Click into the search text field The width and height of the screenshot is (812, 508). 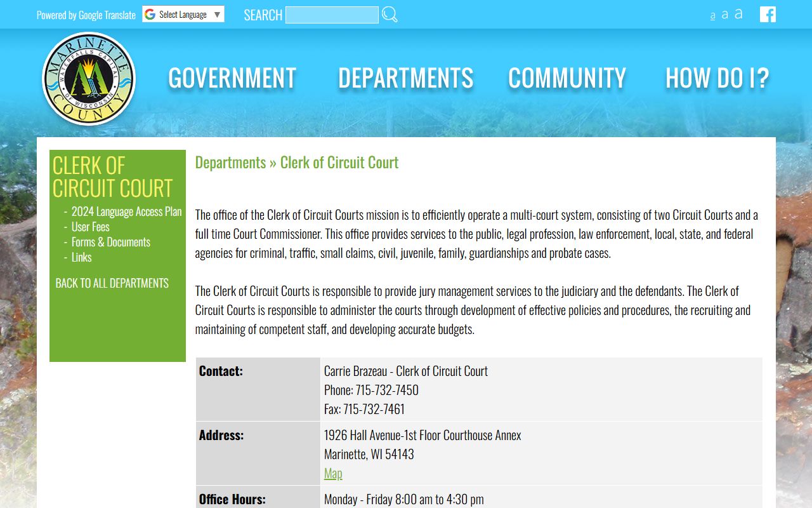pos(332,15)
